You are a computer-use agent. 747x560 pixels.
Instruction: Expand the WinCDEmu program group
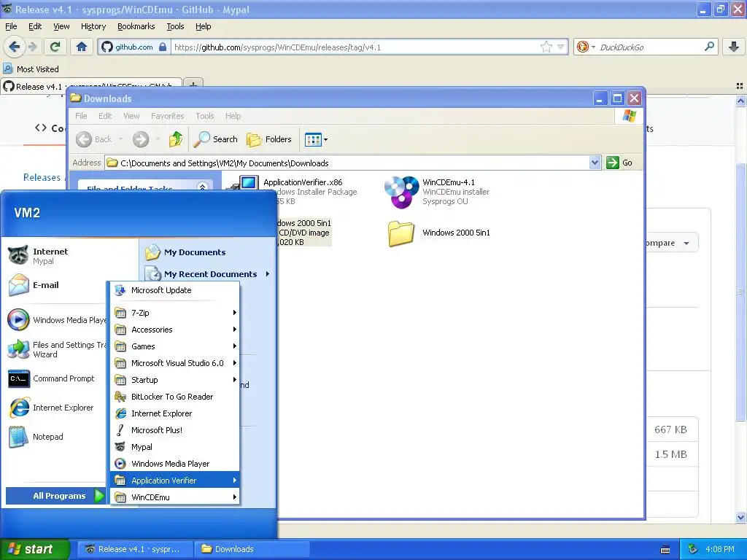pos(174,497)
